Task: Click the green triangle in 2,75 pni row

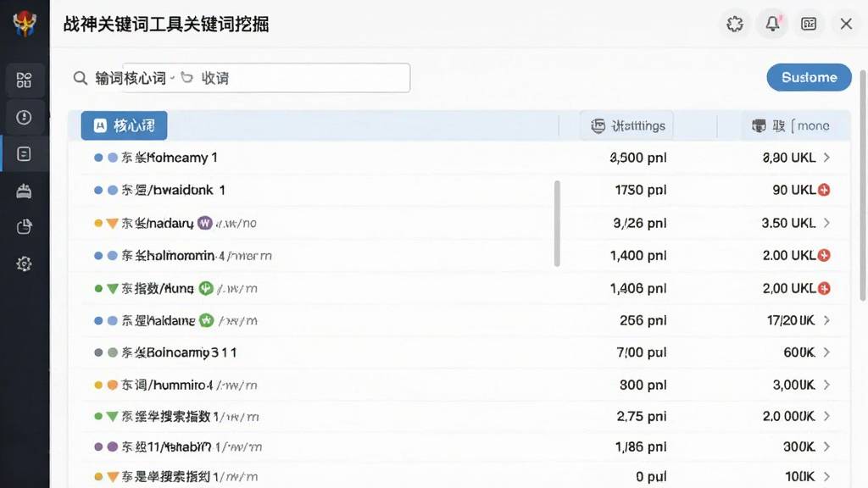Action: pos(113,417)
